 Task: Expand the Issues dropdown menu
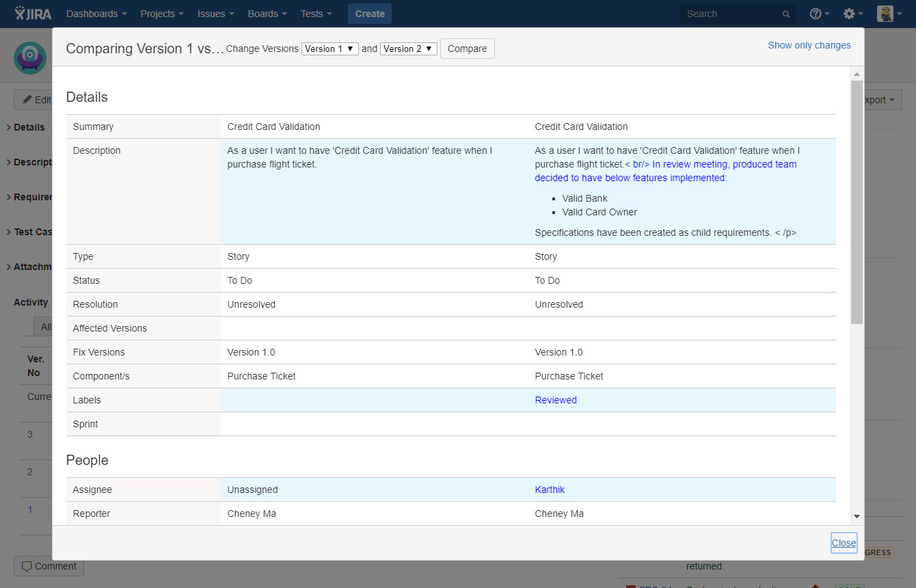pos(215,14)
